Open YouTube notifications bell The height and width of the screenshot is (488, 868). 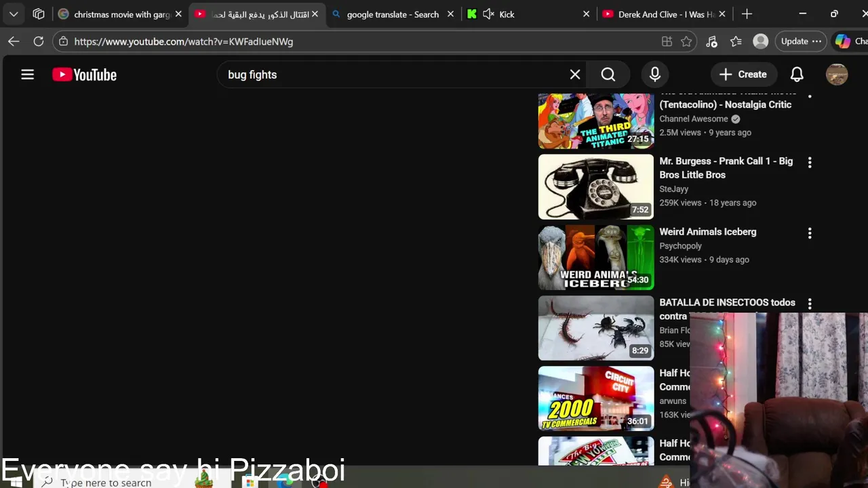tap(797, 75)
